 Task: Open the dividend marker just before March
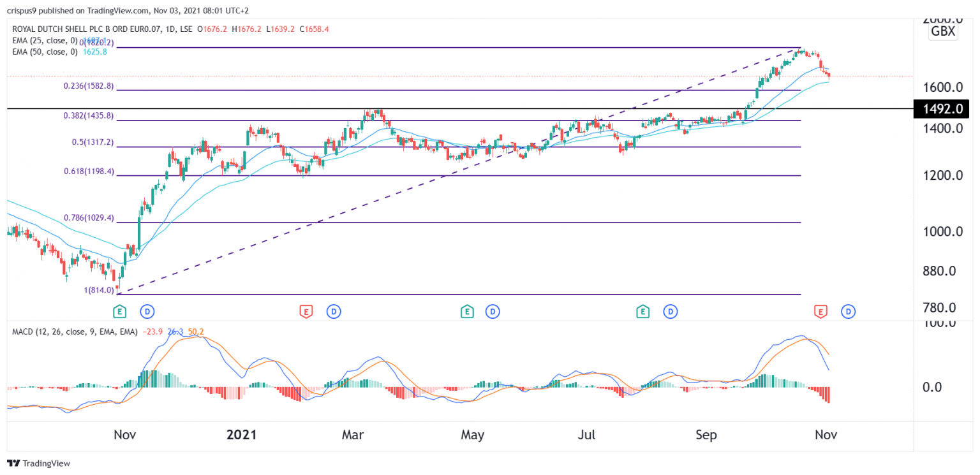334,312
